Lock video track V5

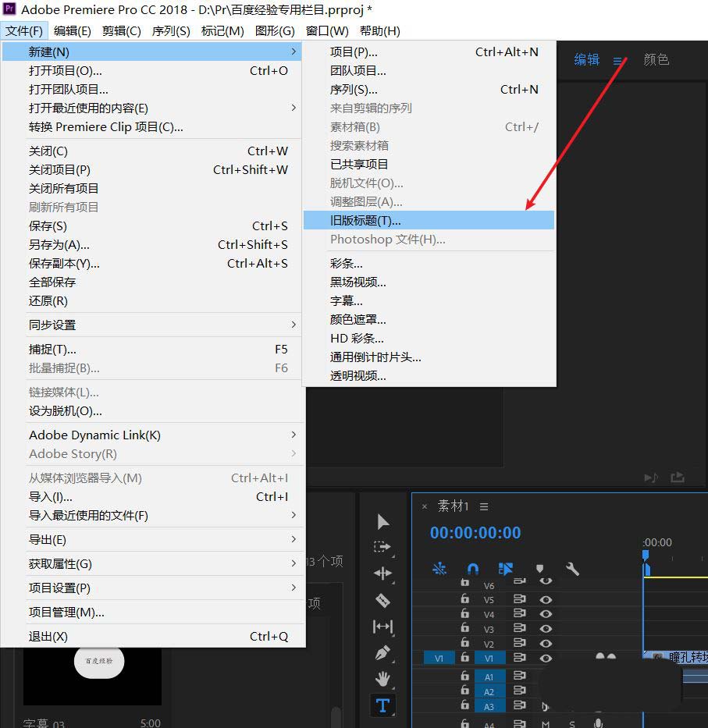(x=465, y=600)
